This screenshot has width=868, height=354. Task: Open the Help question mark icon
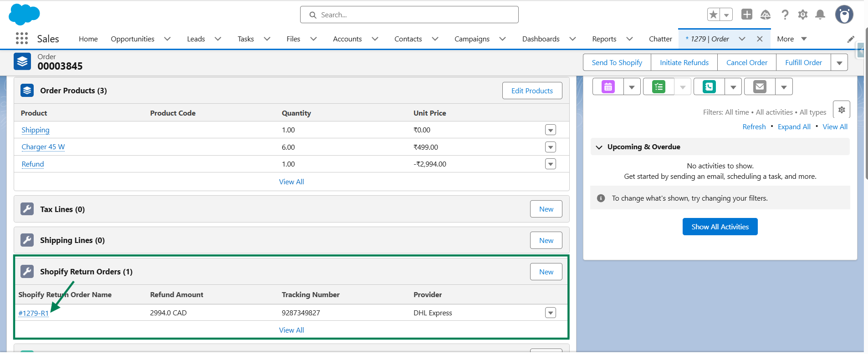785,15
